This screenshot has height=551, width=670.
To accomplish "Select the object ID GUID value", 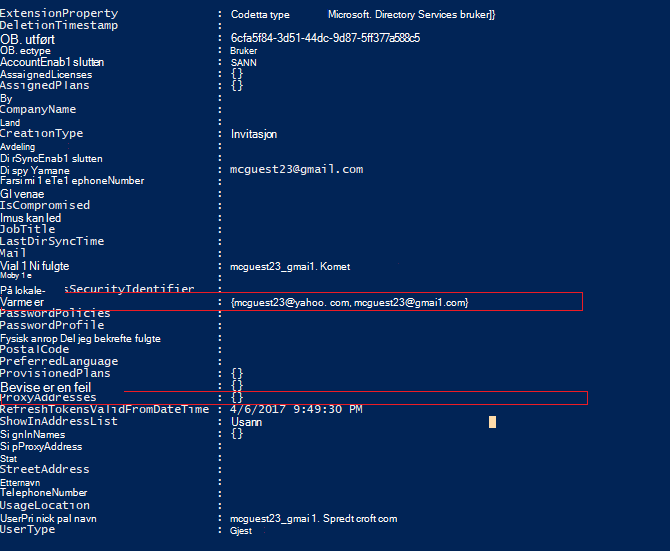I will (325, 38).
